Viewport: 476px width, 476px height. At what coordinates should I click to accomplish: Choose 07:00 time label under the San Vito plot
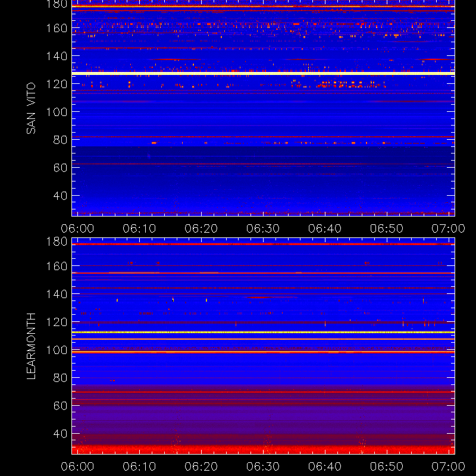[x=449, y=228]
